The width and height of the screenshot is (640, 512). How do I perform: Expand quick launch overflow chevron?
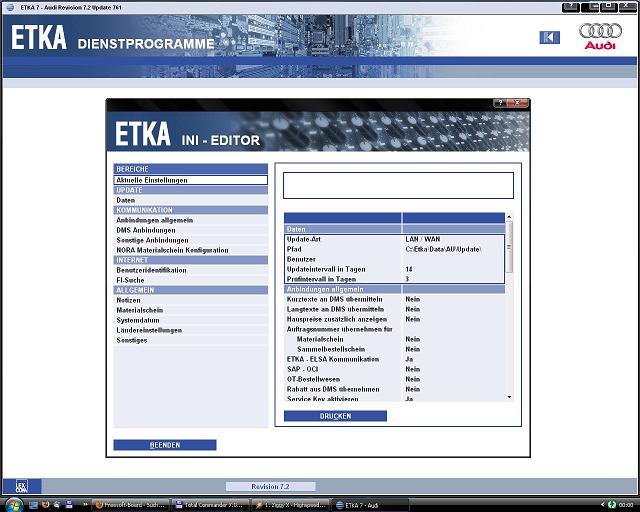[85, 505]
